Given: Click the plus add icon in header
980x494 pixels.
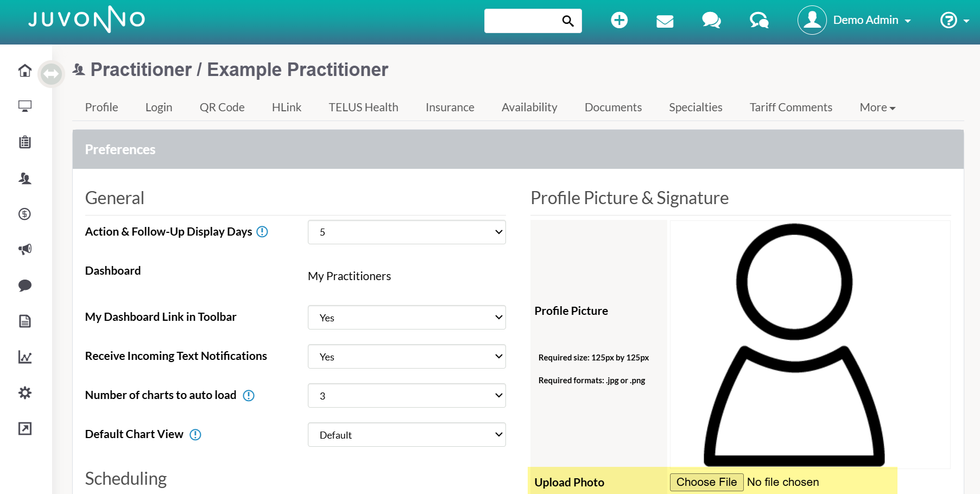Looking at the screenshot, I should (x=619, y=21).
